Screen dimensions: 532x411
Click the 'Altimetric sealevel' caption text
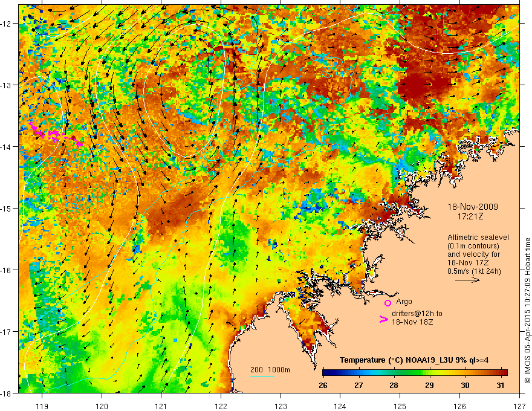pyautogui.click(x=478, y=238)
